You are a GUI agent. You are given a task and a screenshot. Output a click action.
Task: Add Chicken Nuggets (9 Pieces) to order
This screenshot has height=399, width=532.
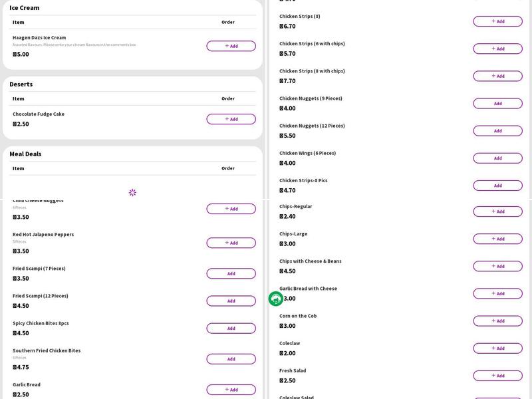pos(497,103)
